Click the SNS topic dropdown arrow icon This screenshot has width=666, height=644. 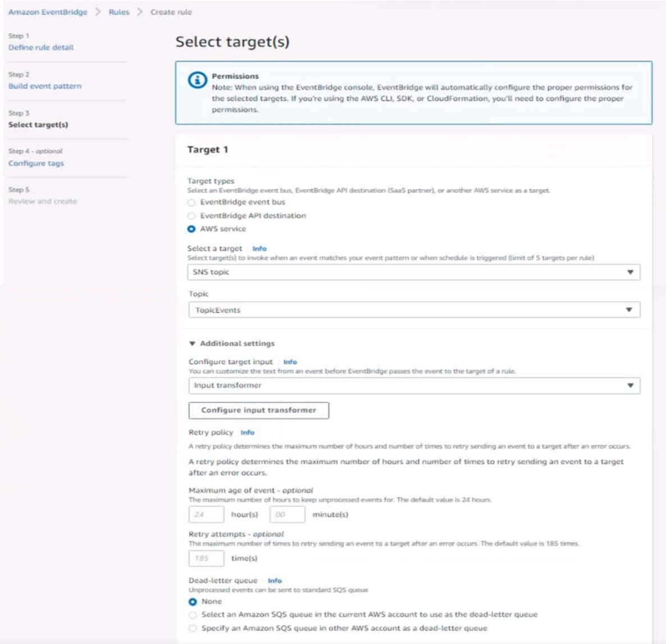point(630,272)
